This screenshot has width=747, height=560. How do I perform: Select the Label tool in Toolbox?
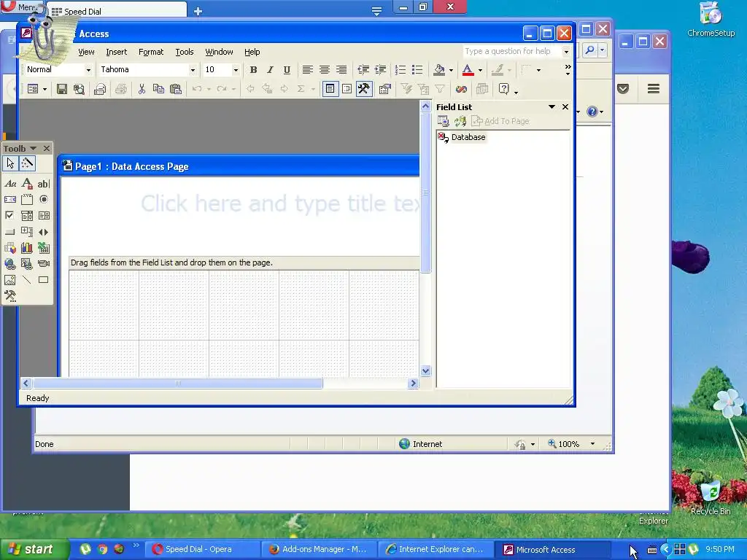click(10, 184)
